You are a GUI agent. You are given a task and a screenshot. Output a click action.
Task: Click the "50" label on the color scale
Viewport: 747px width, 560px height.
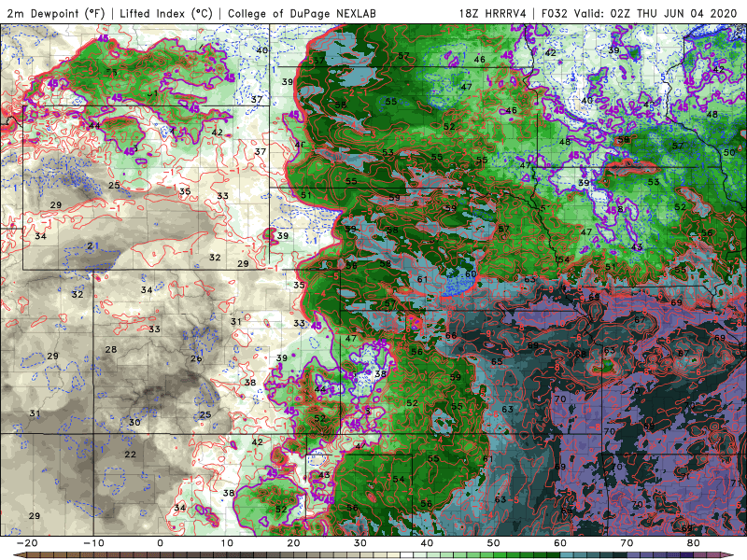coord(494,543)
